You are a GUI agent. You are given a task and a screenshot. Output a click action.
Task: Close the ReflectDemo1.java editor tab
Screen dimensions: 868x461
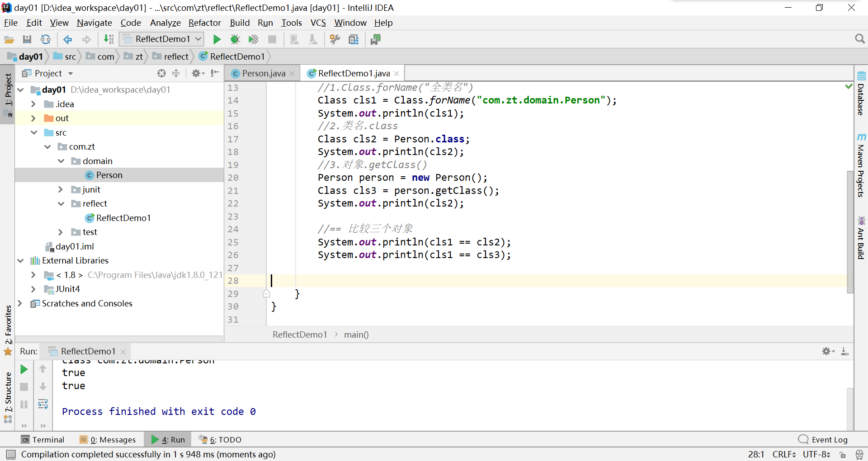coord(396,73)
